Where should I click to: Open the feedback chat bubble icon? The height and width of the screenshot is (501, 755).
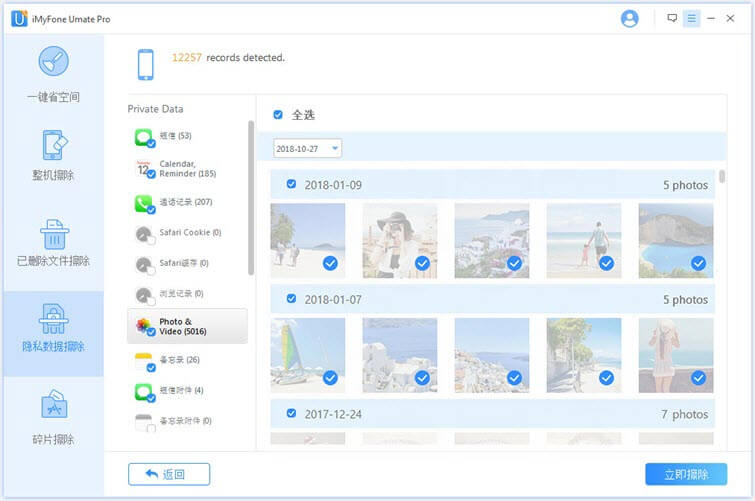672,19
